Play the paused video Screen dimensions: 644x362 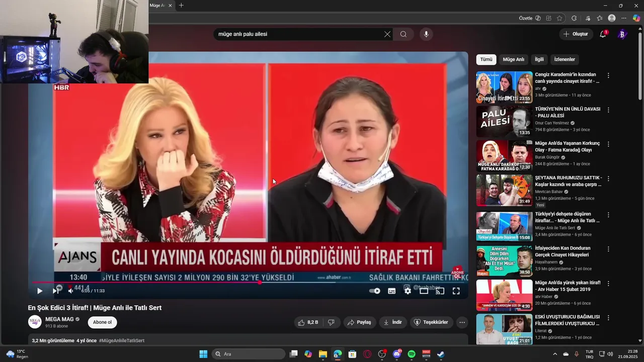[40, 291]
